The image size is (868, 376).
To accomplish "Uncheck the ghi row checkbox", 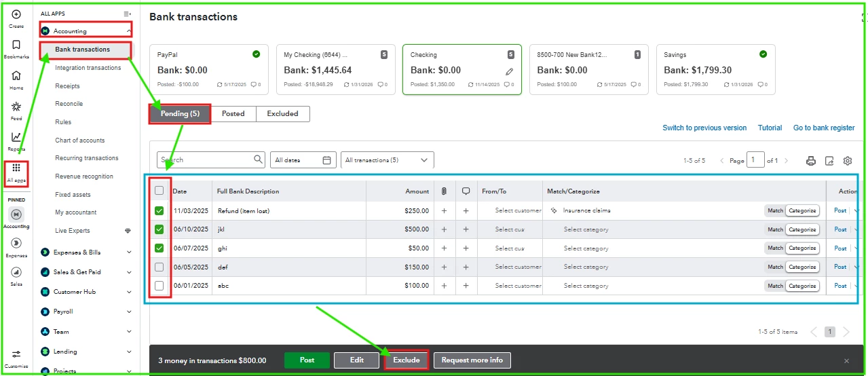I will [x=159, y=248].
